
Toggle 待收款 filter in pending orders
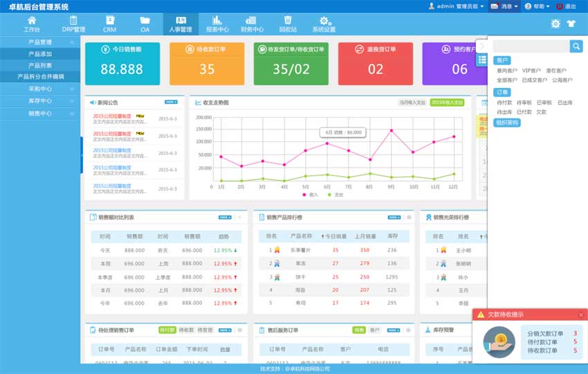(x=187, y=330)
